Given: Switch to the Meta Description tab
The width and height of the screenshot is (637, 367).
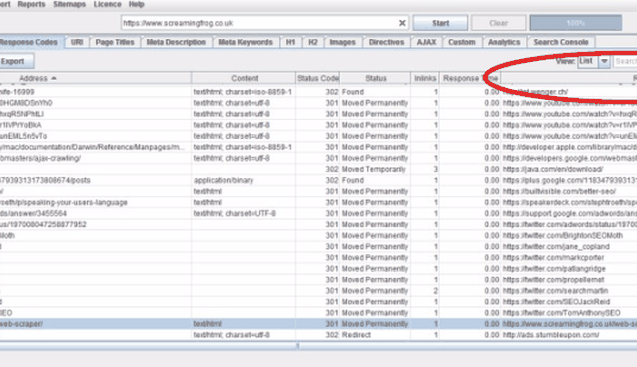Looking at the screenshot, I should click(x=176, y=42).
